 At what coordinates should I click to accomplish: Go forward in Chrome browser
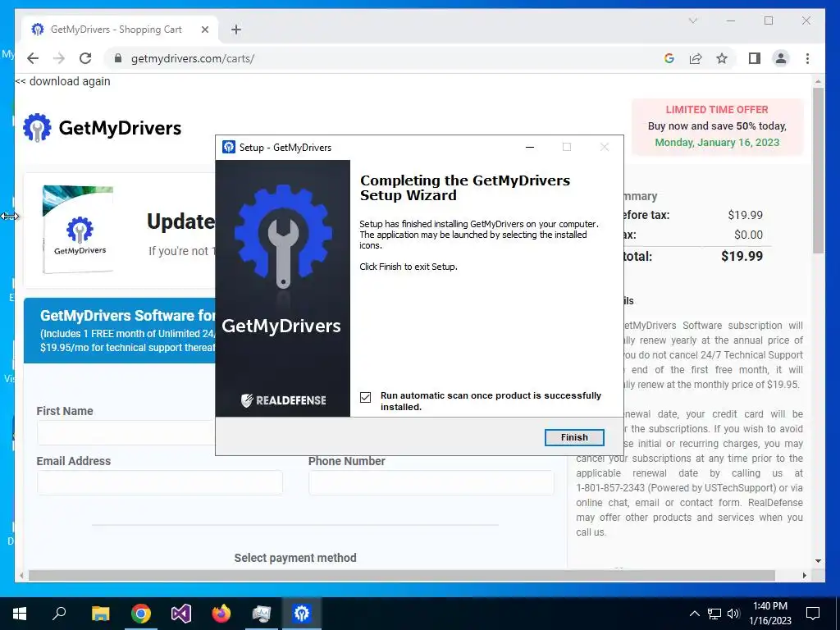[x=59, y=58]
